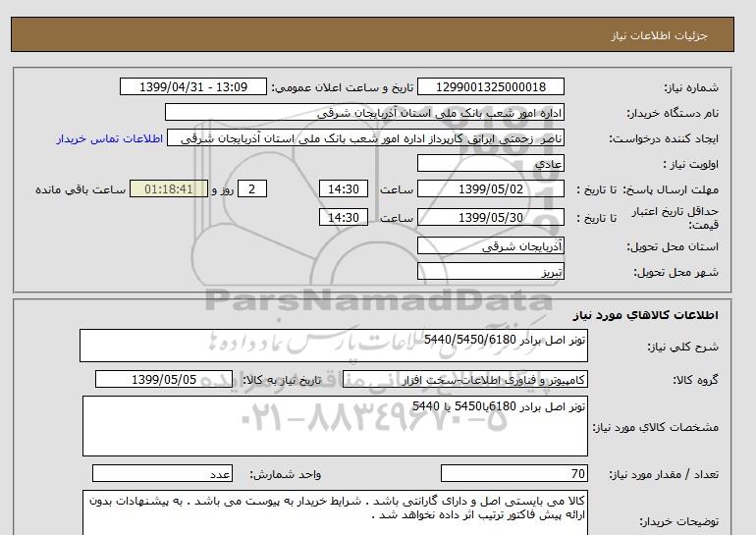756x535 pixels.
Task: Click the label گروه کالا
Action: pyautogui.click(x=696, y=380)
